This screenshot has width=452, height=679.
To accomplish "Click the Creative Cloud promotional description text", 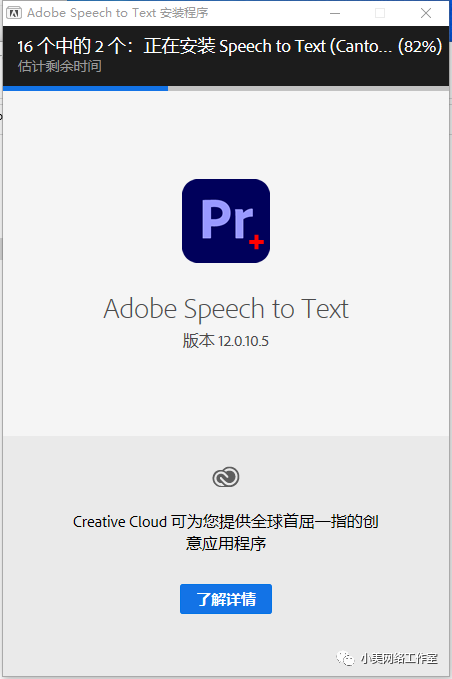I will (x=226, y=533).
